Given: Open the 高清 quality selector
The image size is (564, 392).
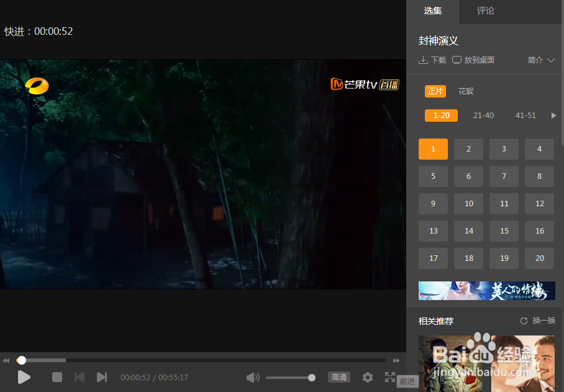Looking at the screenshot, I should click(x=339, y=377).
